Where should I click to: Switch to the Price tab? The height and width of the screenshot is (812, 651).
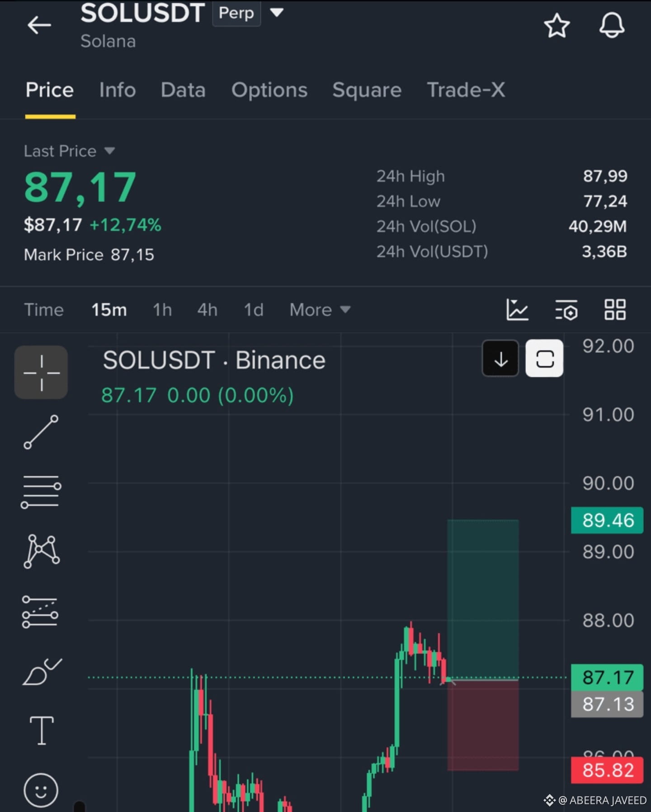tap(50, 90)
